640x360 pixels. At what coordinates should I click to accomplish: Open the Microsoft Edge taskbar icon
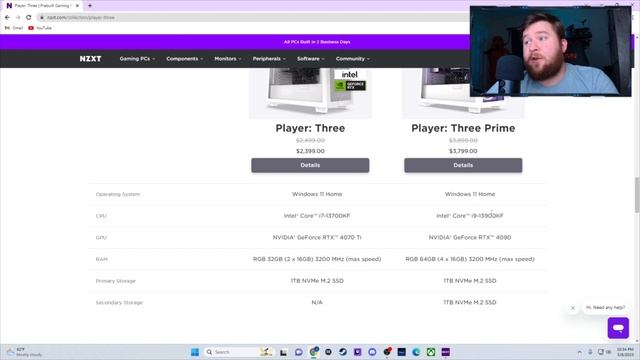coord(416,352)
